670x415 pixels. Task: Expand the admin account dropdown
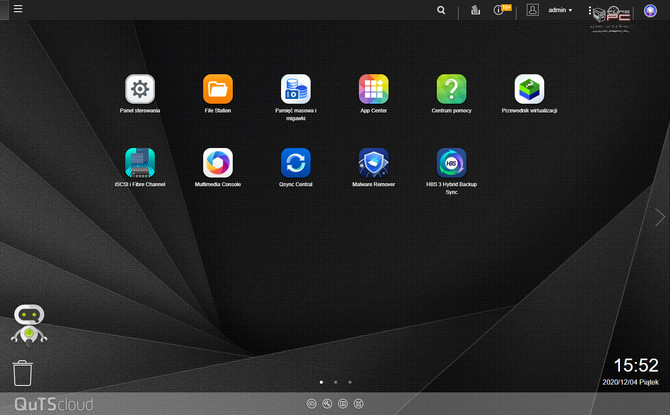pyautogui.click(x=560, y=10)
